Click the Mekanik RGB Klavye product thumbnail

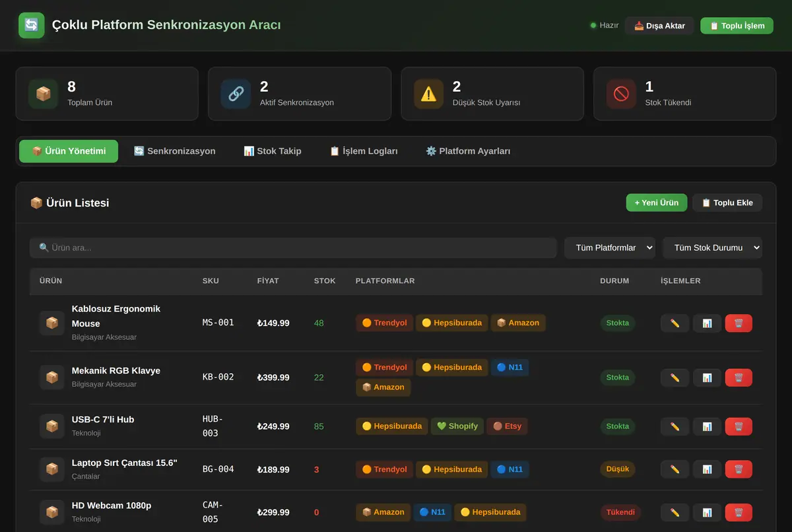click(x=51, y=378)
